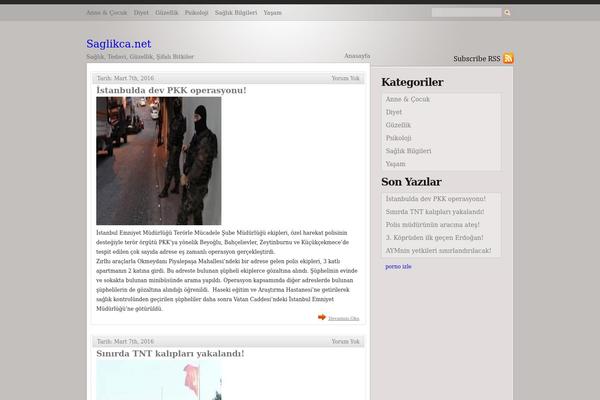Open the flag image of TNT post
Viewport: 600px width, 400px height.
pyautogui.click(x=158, y=380)
